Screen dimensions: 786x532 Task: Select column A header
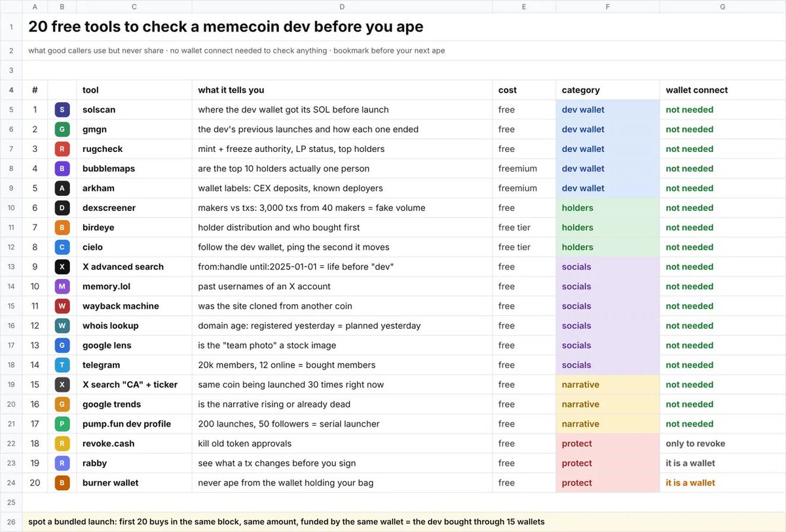35,7
